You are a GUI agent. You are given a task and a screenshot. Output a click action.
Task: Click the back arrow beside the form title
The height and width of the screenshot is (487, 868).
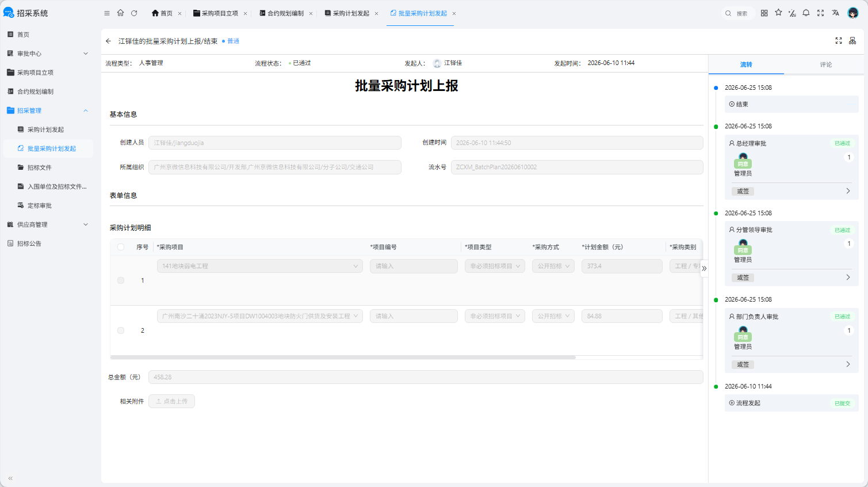pos(108,41)
